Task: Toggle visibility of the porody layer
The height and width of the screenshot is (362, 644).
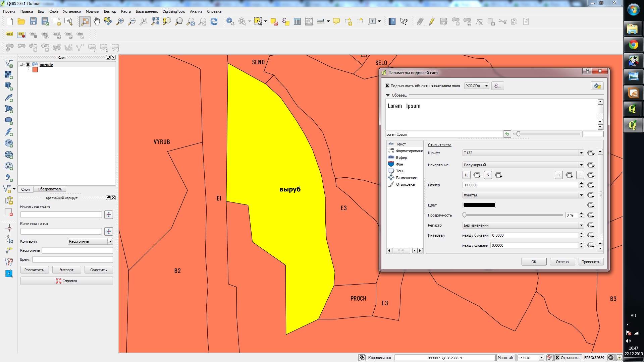Action: point(28,65)
